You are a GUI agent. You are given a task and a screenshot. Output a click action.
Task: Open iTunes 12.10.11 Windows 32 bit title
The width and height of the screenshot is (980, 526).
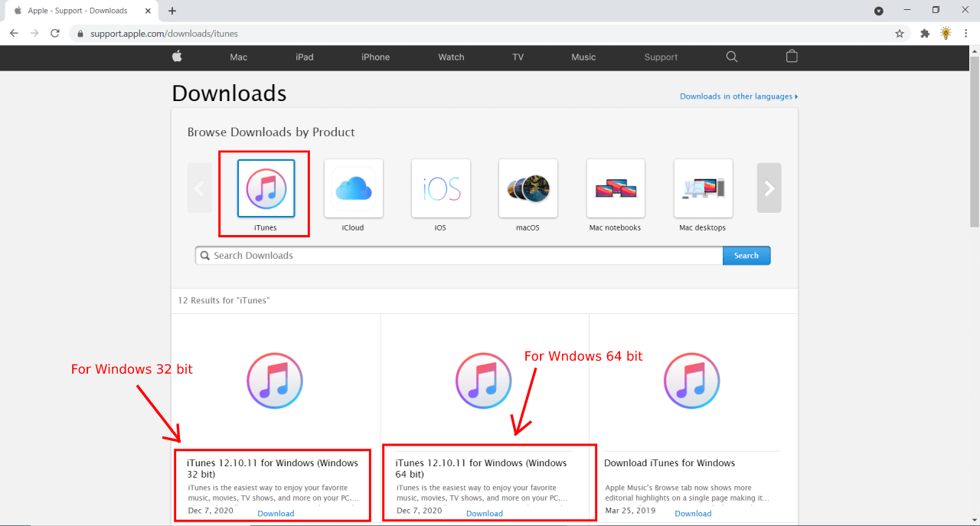273,469
